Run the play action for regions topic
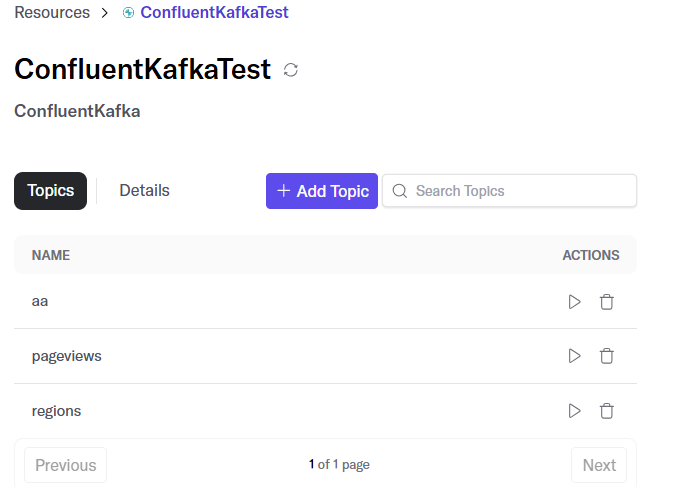 (x=574, y=411)
